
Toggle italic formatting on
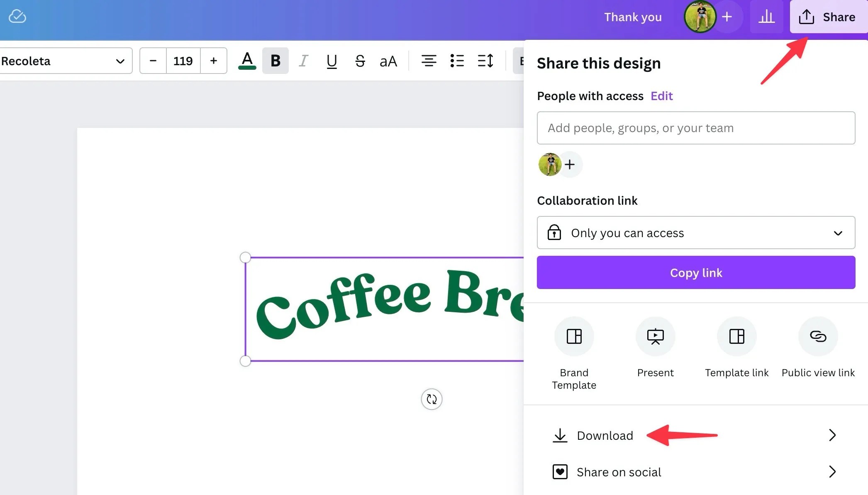point(303,61)
